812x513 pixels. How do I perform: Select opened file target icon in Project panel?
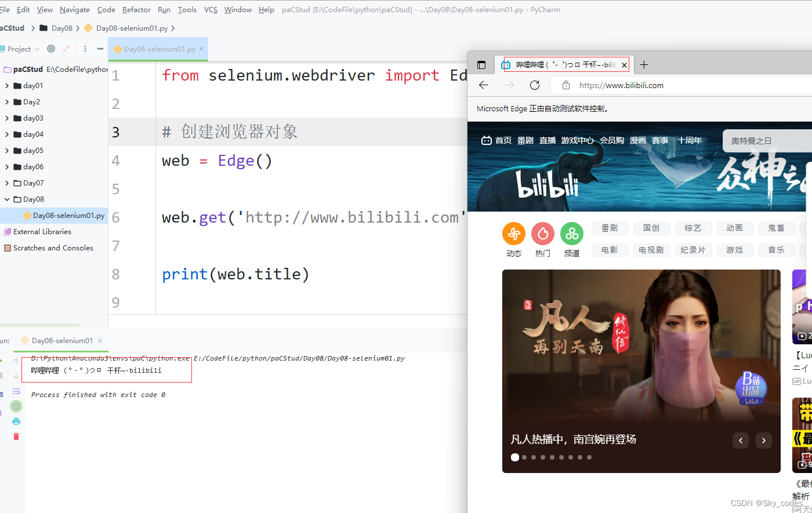pyautogui.click(x=51, y=49)
